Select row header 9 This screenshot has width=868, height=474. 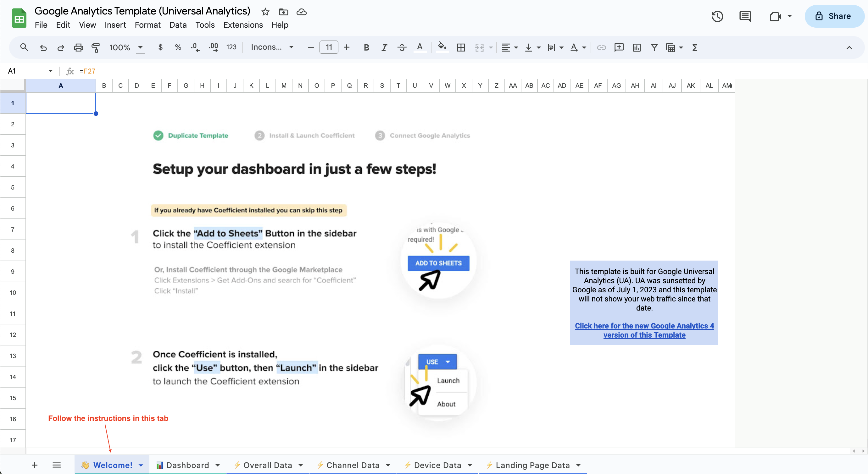click(13, 272)
